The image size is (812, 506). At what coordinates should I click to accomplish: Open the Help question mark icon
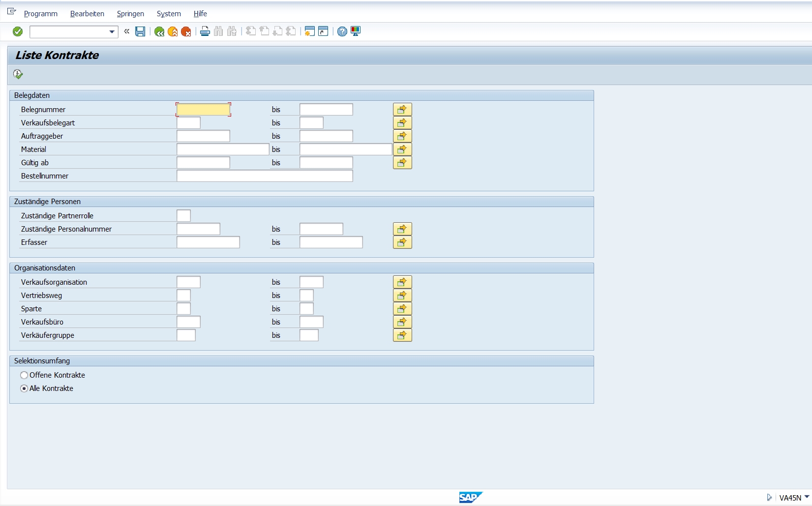click(x=342, y=31)
